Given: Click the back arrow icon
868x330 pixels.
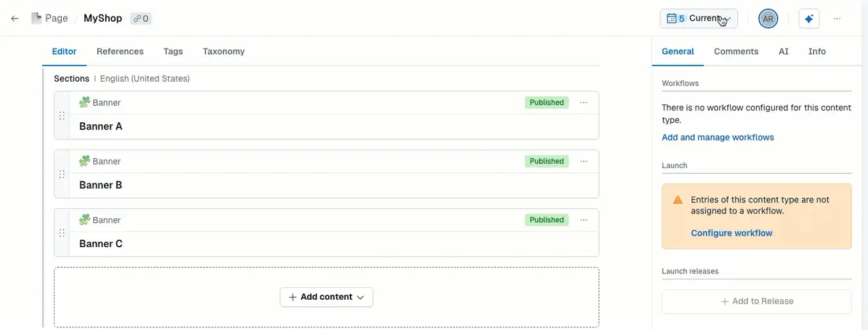Looking at the screenshot, I should click(14, 18).
